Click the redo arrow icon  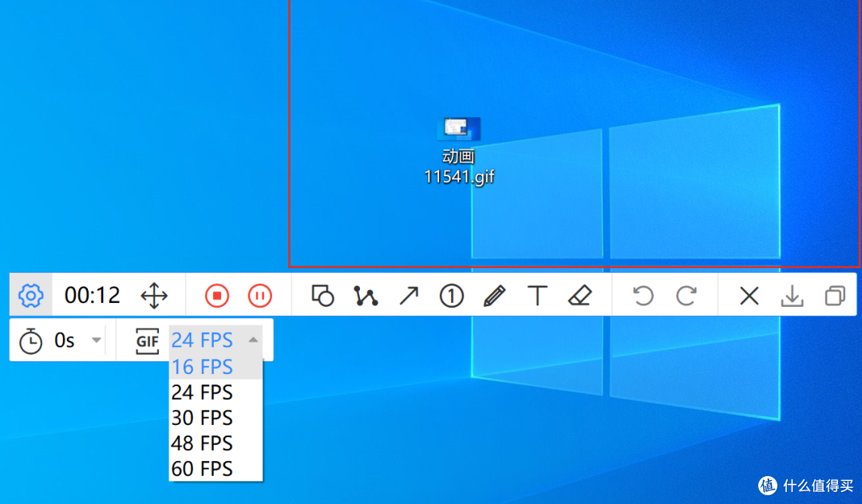(686, 296)
